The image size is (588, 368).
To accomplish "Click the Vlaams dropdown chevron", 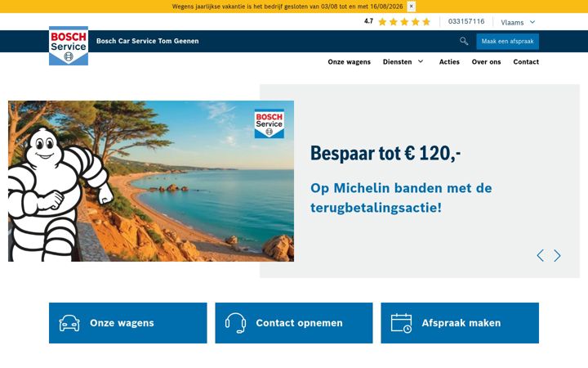I will [532, 22].
